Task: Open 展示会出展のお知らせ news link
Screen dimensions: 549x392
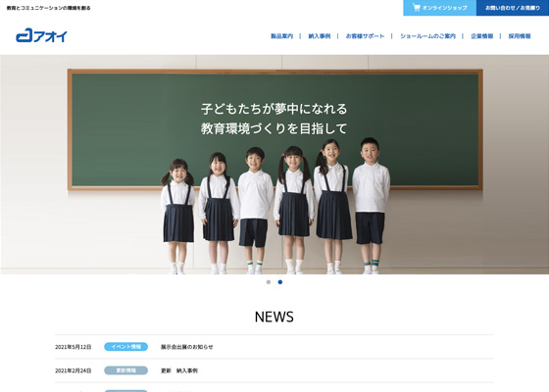Action: tap(187, 347)
